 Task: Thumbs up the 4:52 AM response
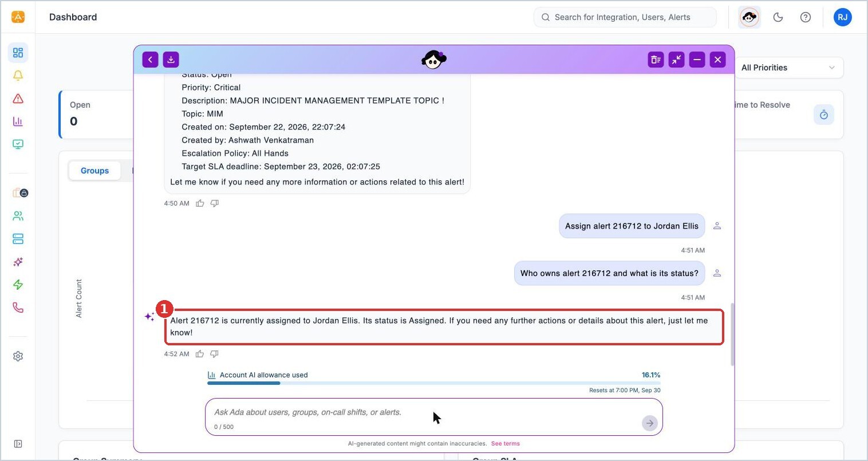(x=200, y=354)
